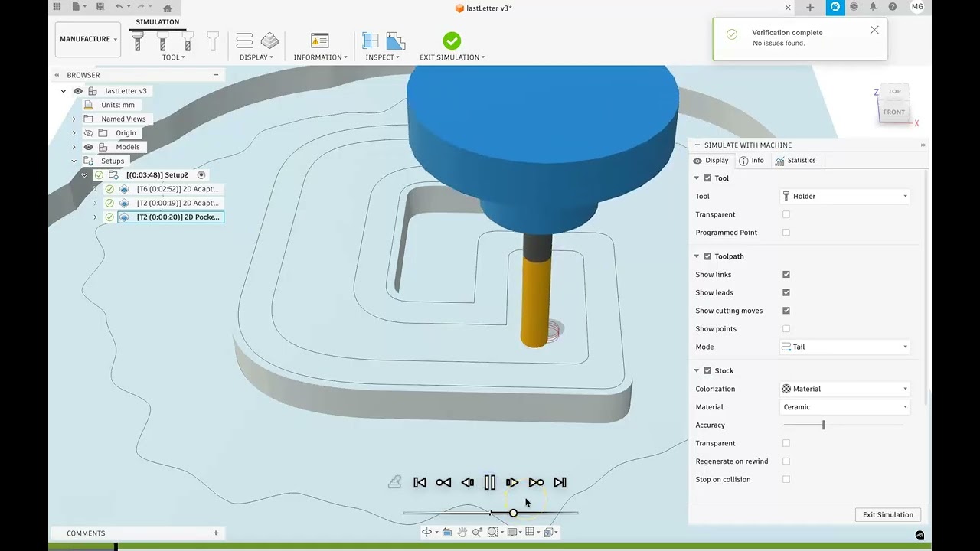Click the Information warning window icon
The image size is (980, 551).
(320, 41)
